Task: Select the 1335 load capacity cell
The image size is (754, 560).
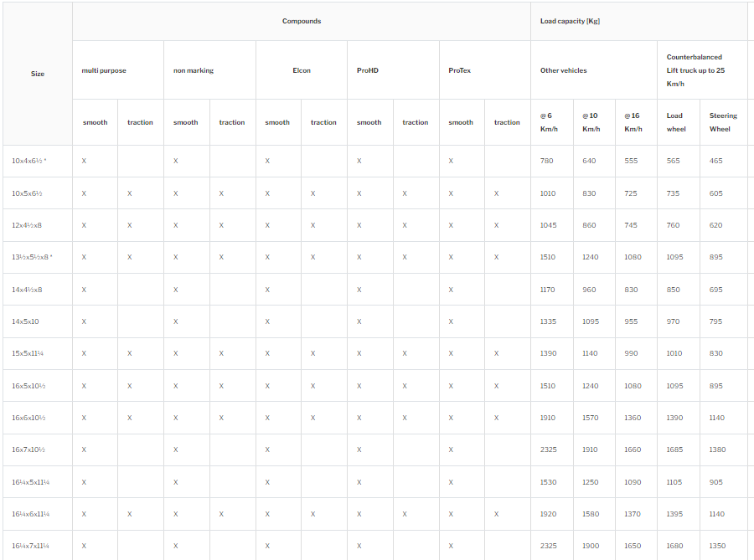Action: [x=548, y=321]
